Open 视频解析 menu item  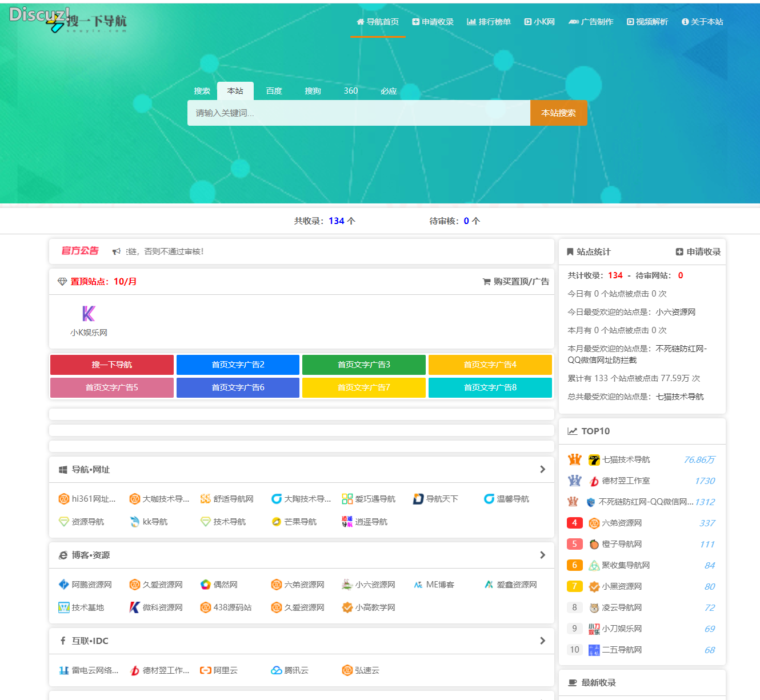pos(647,22)
